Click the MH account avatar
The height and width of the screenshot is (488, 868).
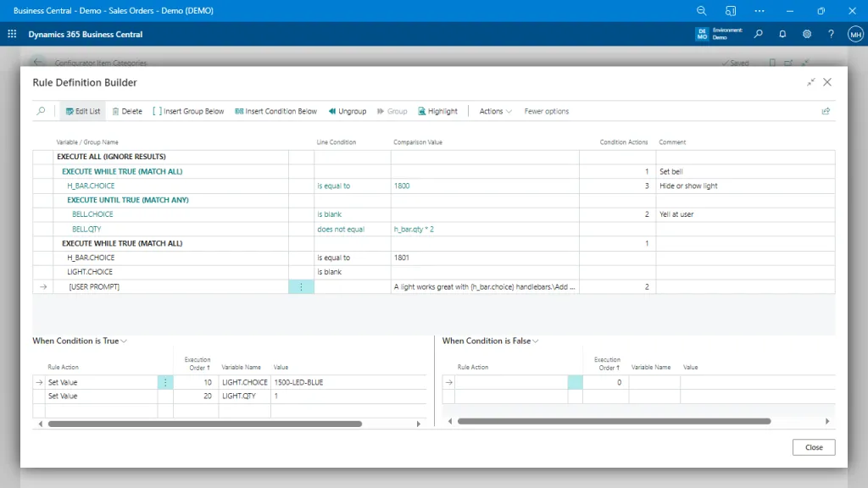click(855, 34)
